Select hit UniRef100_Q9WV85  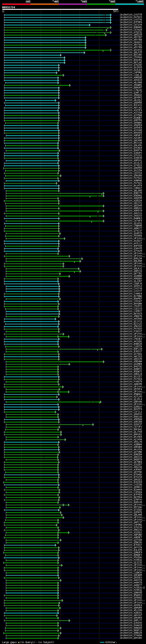pos(131,593)
